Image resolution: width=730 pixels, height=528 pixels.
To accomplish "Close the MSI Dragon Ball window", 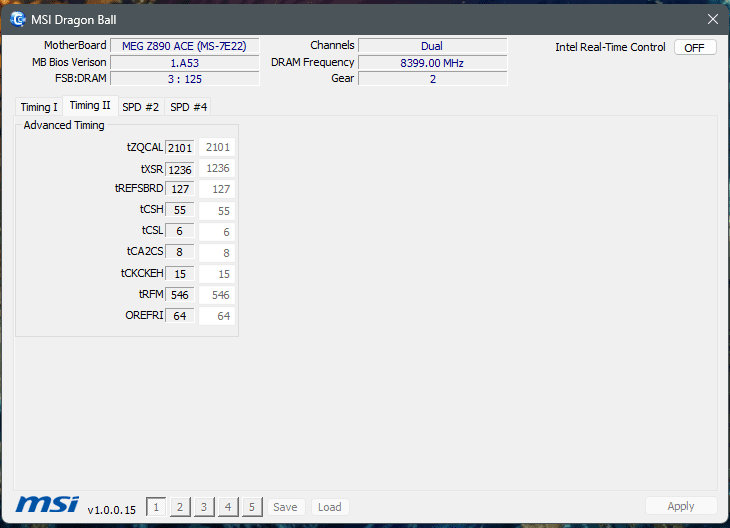I will point(713,19).
